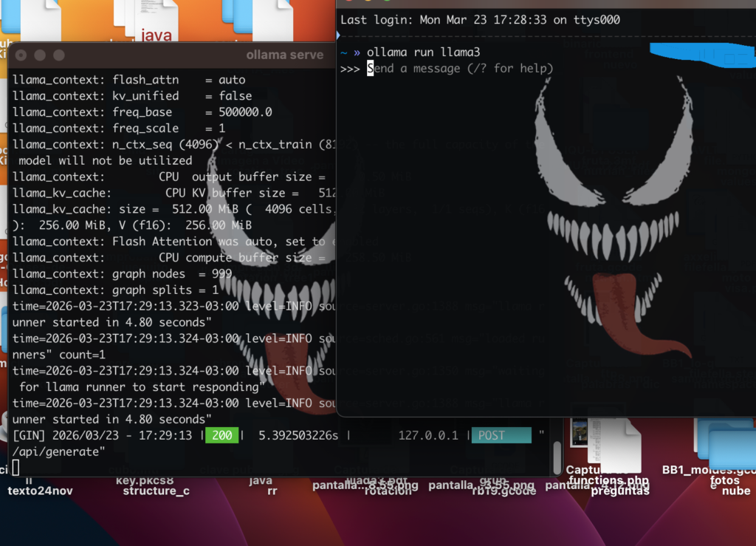Select the texto24nov desktop item
The width and height of the screenshot is (756, 546).
tap(40, 491)
